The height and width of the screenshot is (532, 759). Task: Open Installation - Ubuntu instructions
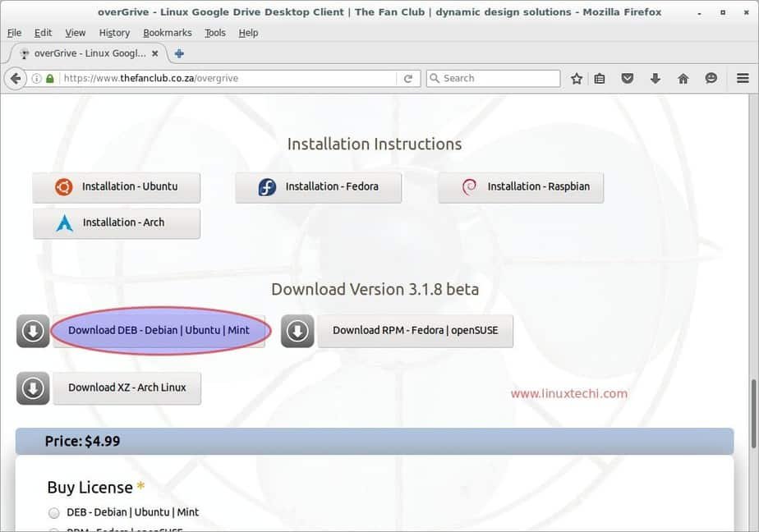pos(116,187)
